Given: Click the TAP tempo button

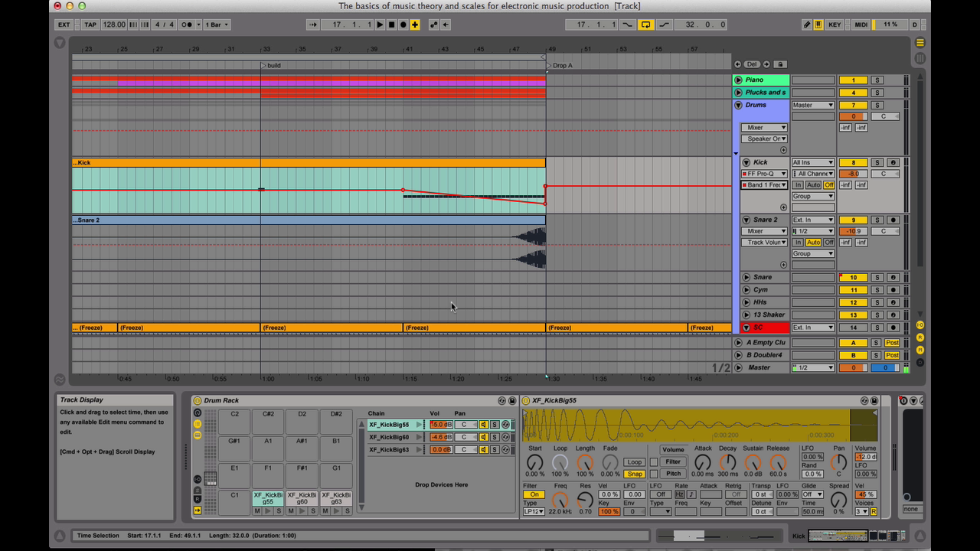Looking at the screenshot, I should pos(90,24).
